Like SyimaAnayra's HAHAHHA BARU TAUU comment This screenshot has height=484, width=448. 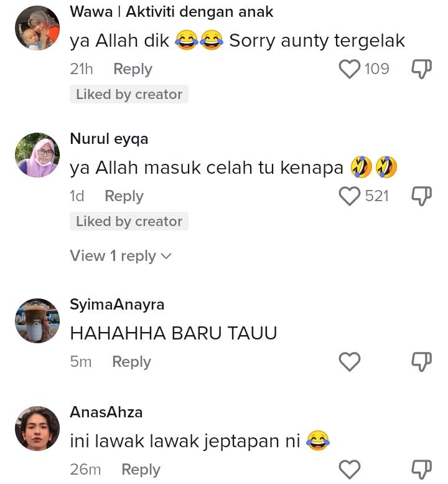point(349,362)
